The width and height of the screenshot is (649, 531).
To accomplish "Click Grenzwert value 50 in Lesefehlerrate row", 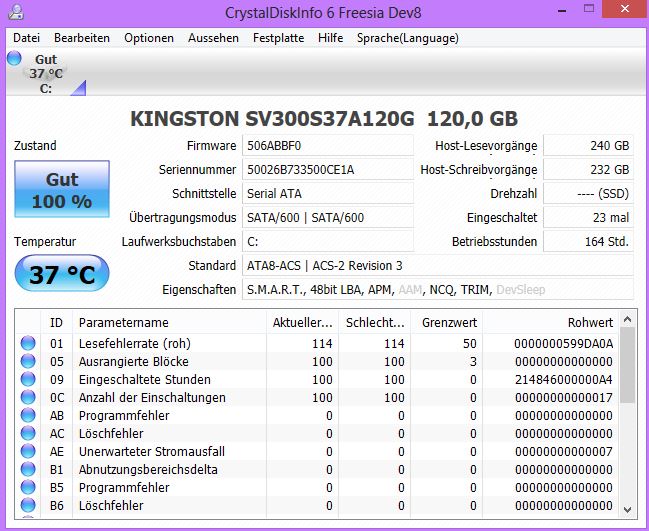I will pos(470,344).
